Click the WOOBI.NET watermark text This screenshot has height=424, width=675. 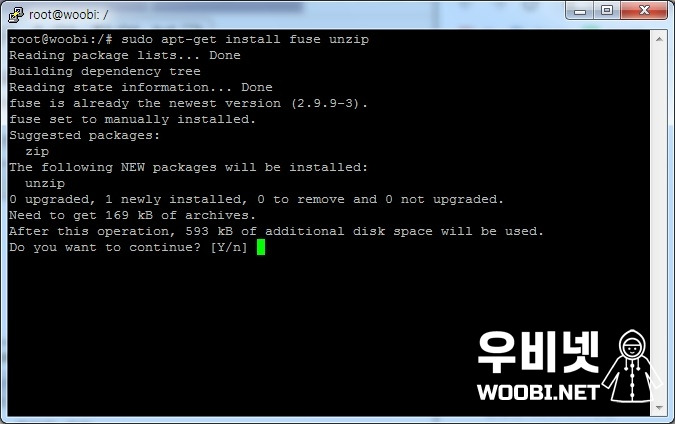click(538, 392)
